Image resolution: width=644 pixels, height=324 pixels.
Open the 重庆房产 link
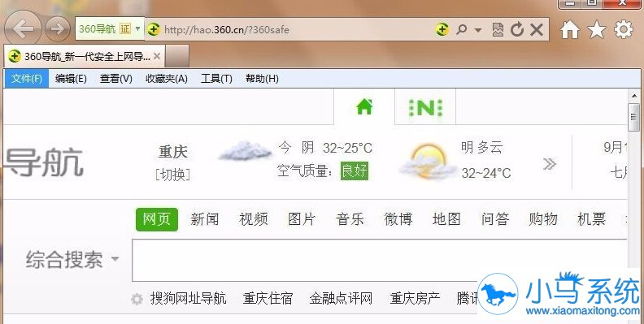click(x=415, y=298)
